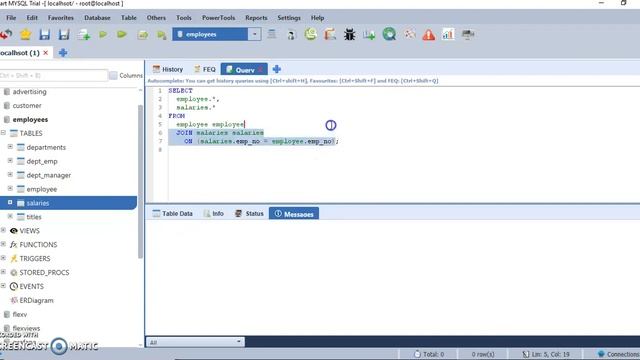The image size is (640, 360).
Task: Click the first blue floppy save icon
Action: coord(44,35)
